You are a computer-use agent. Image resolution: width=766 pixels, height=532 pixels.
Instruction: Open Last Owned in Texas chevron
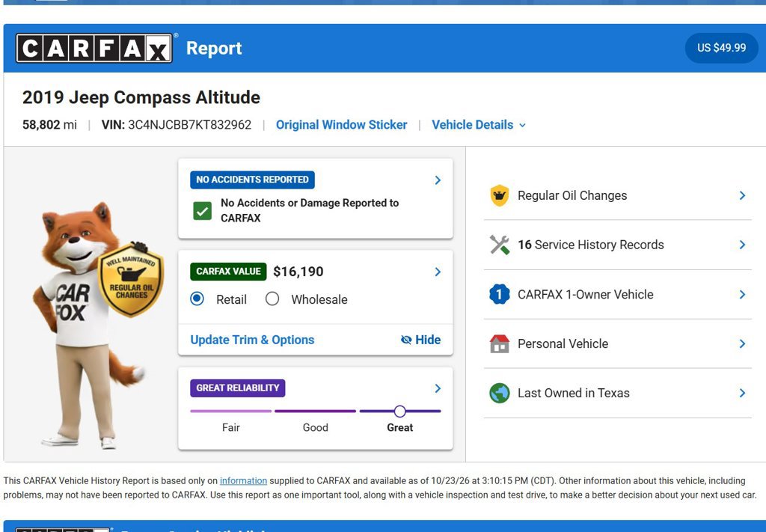click(742, 394)
